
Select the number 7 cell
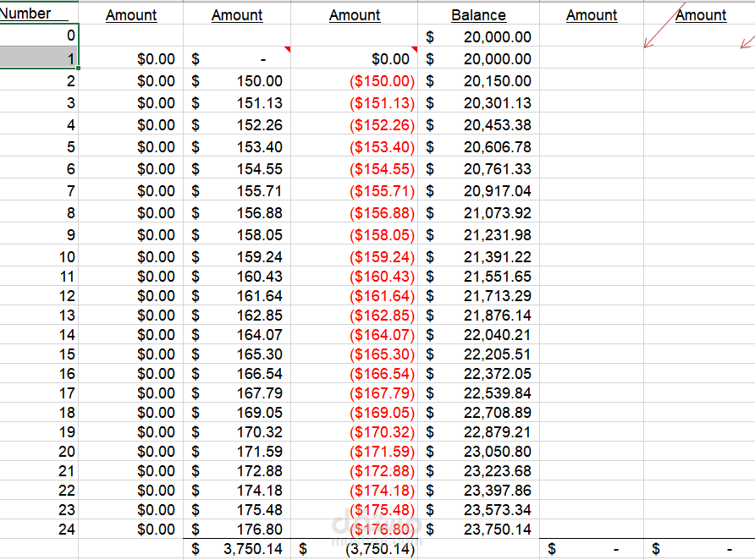[x=39, y=189]
